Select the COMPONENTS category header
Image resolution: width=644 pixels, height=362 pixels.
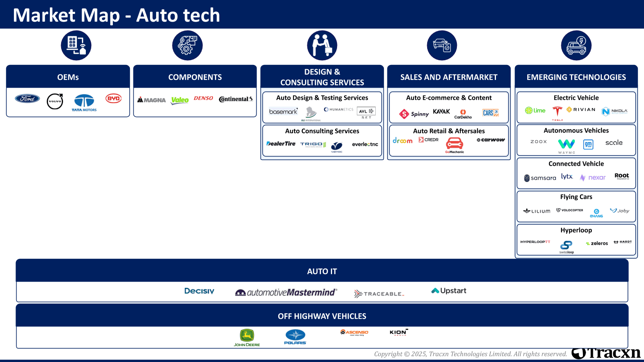pos(195,76)
